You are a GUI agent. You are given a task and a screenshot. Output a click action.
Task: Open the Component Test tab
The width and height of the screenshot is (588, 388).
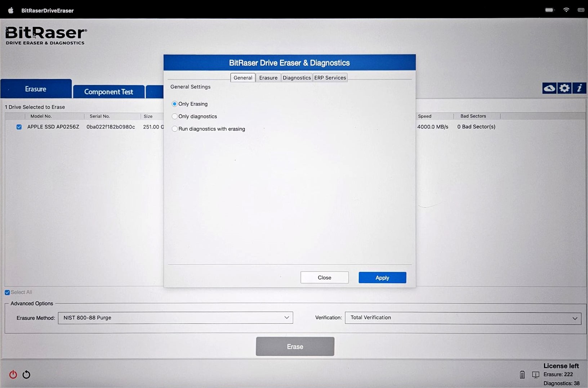(x=108, y=92)
